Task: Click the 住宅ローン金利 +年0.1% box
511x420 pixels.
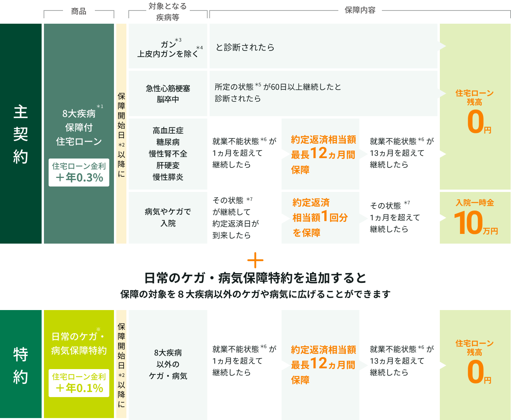Action: click(x=79, y=383)
